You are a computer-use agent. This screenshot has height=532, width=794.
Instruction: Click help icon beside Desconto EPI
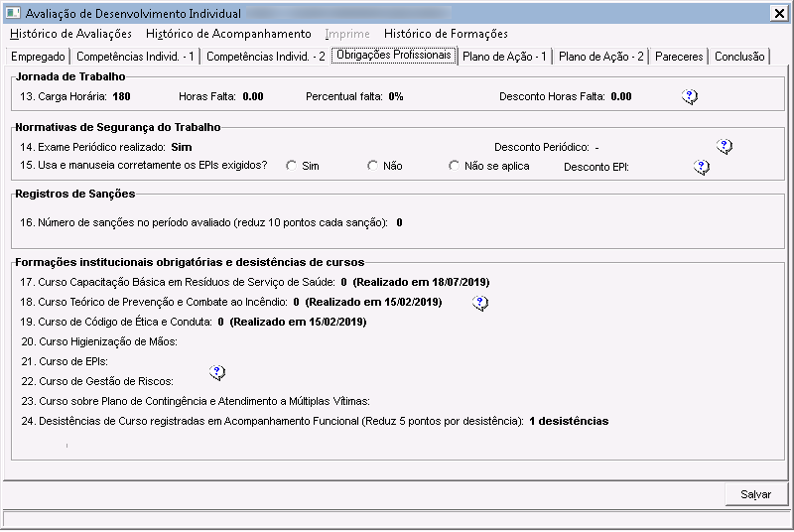[x=702, y=167]
